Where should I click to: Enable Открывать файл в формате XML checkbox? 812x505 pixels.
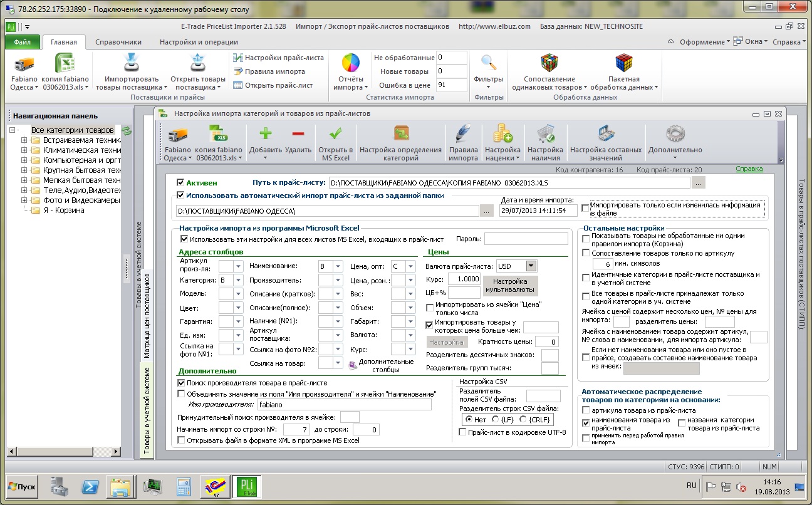coord(181,440)
